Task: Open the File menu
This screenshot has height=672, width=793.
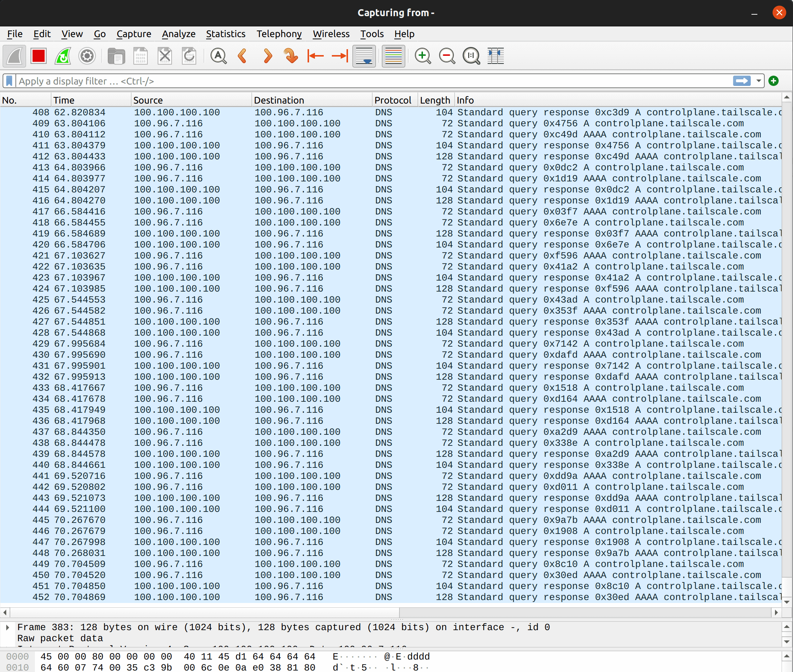Action: point(15,34)
